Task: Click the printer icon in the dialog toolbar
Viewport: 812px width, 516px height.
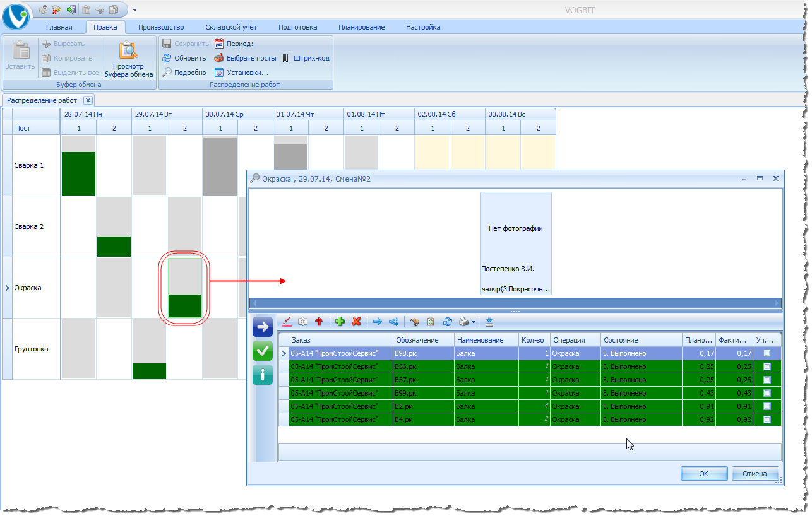Action: [x=463, y=322]
